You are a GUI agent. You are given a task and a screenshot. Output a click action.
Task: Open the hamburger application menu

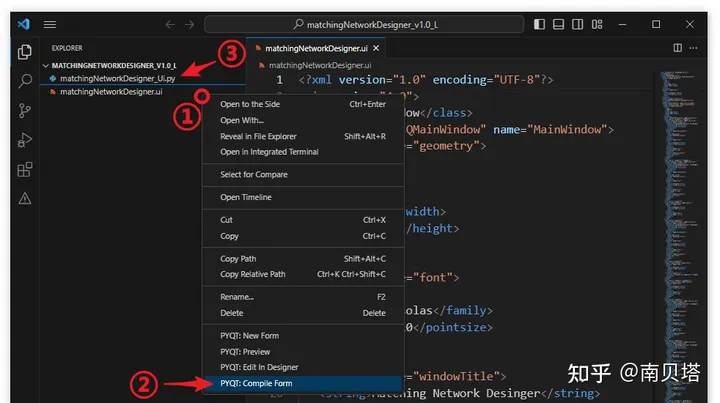[50, 24]
